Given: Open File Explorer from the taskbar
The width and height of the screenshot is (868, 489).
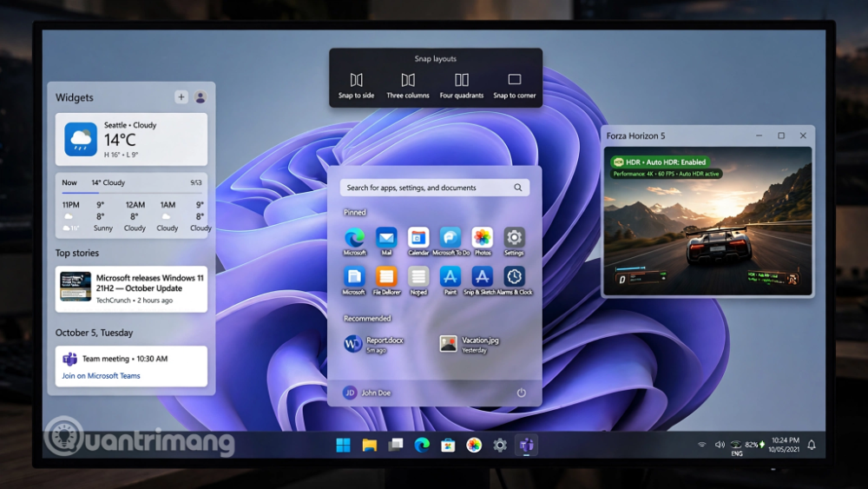Looking at the screenshot, I should 369,445.
